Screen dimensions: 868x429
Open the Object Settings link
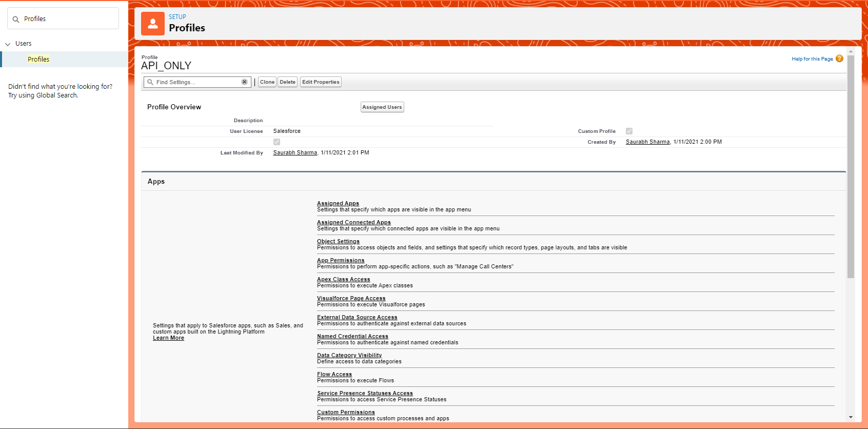[338, 241]
